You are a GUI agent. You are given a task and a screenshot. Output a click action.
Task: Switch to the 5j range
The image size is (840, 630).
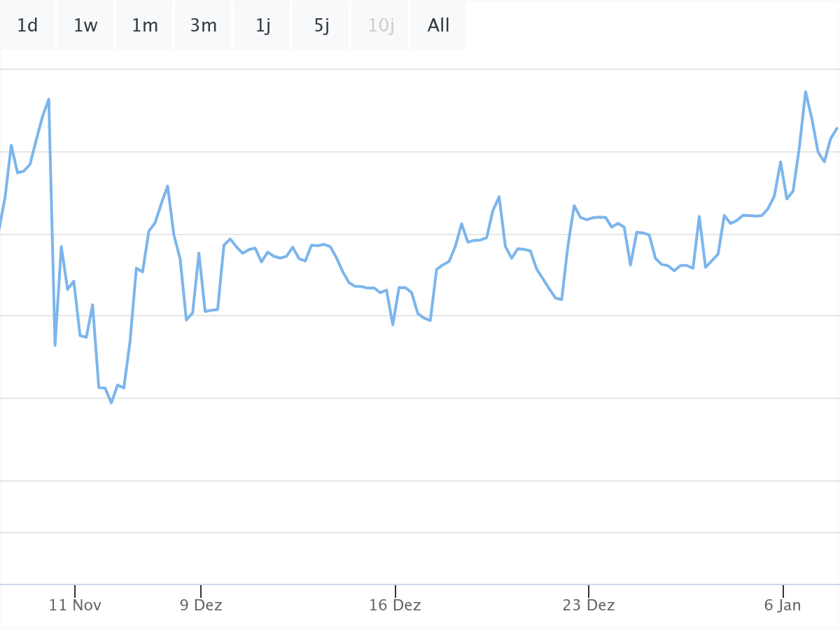321,26
